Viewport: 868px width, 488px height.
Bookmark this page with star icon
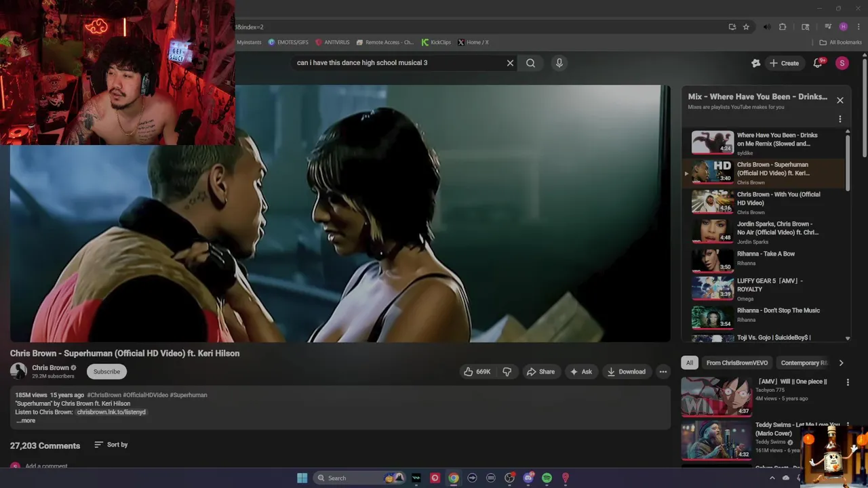746,27
